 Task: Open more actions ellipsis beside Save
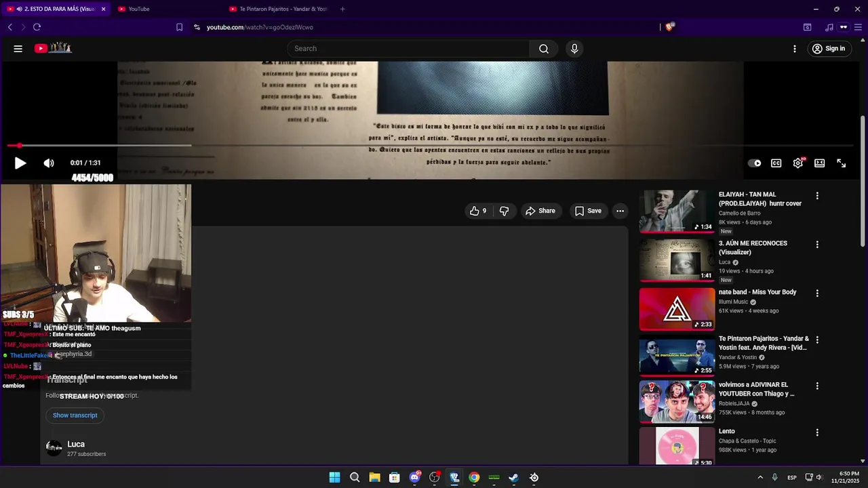pyautogui.click(x=620, y=211)
